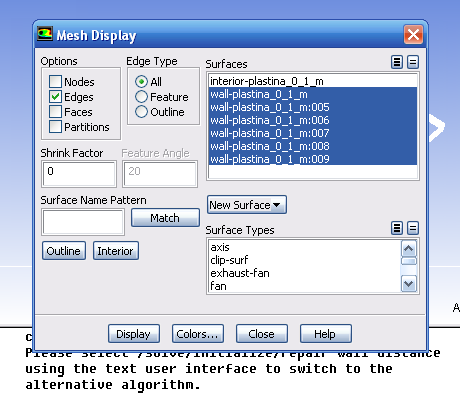Enable the Nodes checkbox
Image resolution: width=460 pixels, height=396 pixels.
pos(55,81)
